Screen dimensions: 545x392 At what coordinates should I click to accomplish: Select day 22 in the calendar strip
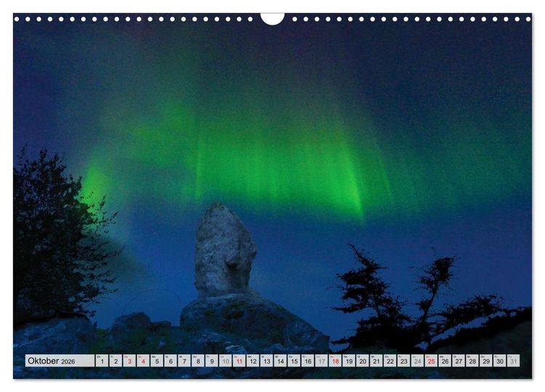click(390, 360)
